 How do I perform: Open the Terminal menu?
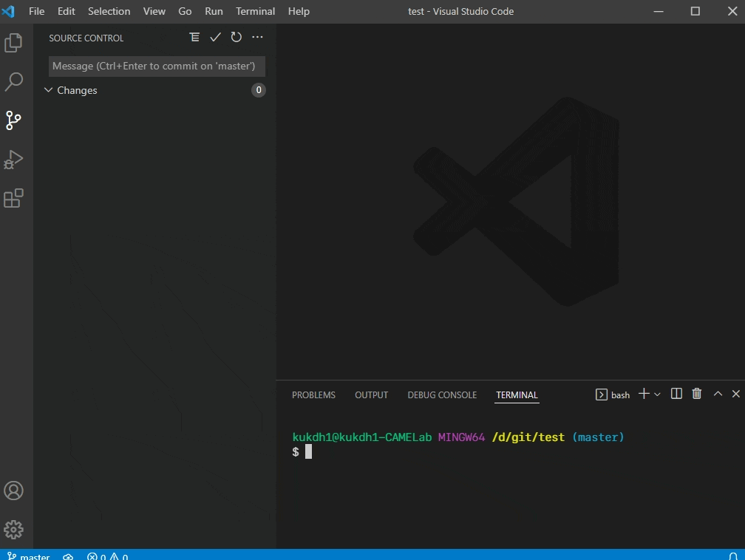click(255, 11)
